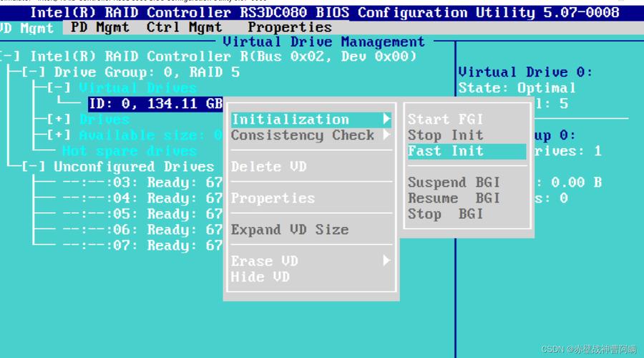644x358 pixels.
Task: Select the VD Mgmt tab
Action: 27,28
